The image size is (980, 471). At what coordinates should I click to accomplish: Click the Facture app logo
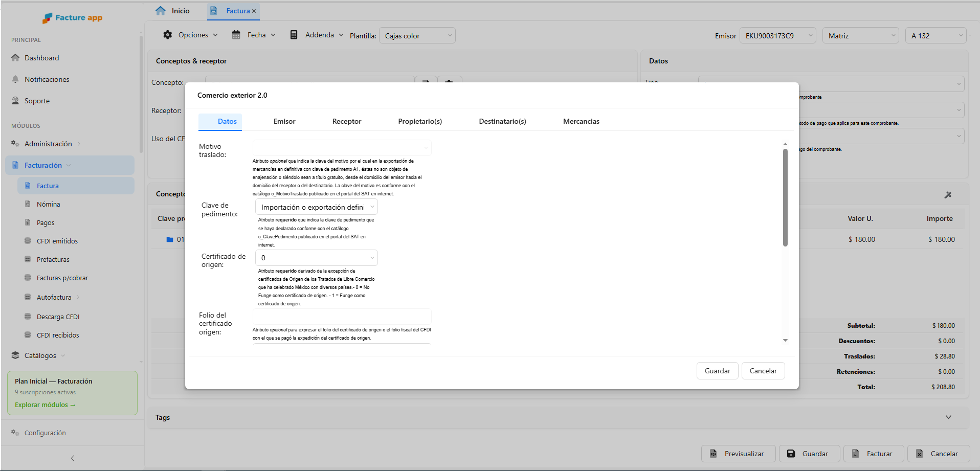[72, 18]
